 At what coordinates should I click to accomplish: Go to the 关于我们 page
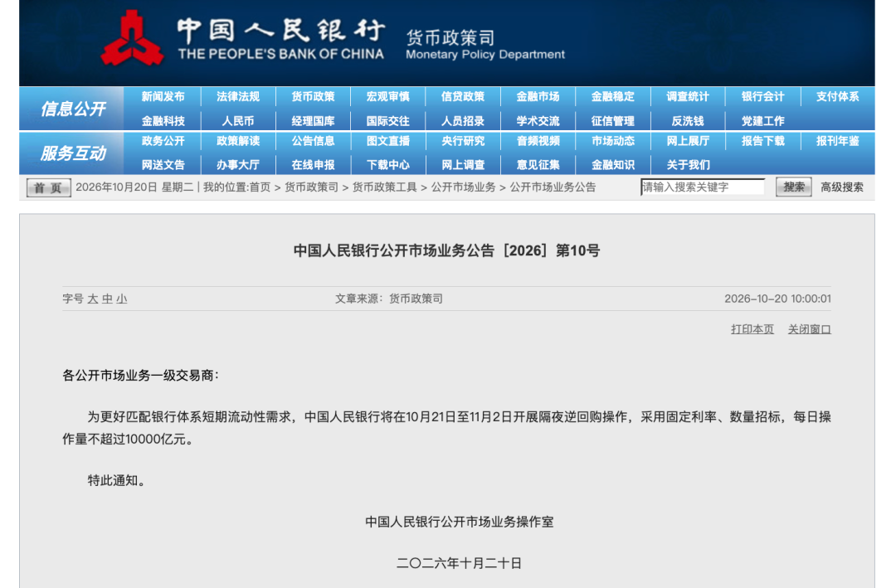[688, 165]
